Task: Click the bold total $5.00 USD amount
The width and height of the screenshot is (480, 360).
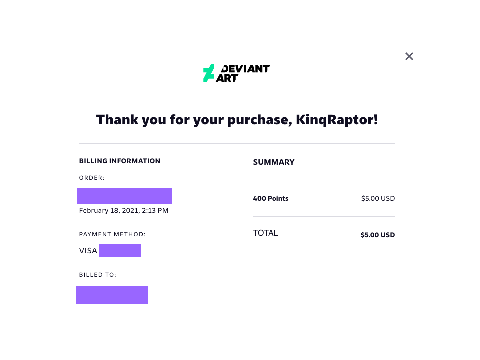Action: pyautogui.click(x=378, y=235)
